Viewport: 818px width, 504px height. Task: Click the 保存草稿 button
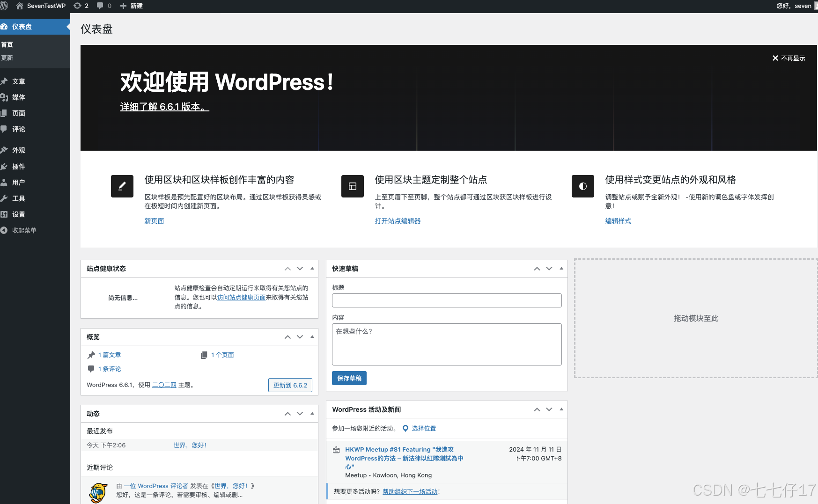pos(349,378)
